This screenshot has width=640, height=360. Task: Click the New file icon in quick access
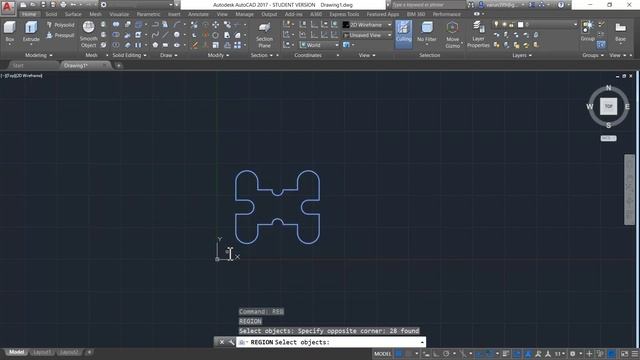(23, 5)
